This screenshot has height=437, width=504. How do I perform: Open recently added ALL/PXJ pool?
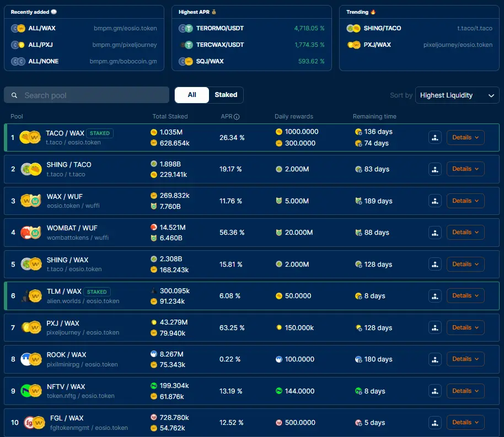tap(84, 45)
